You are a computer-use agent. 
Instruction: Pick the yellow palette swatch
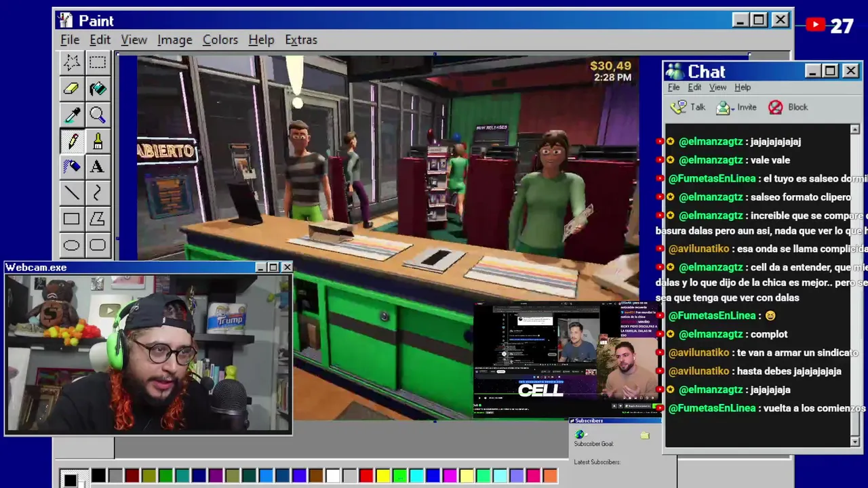click(x=383, y=476)
